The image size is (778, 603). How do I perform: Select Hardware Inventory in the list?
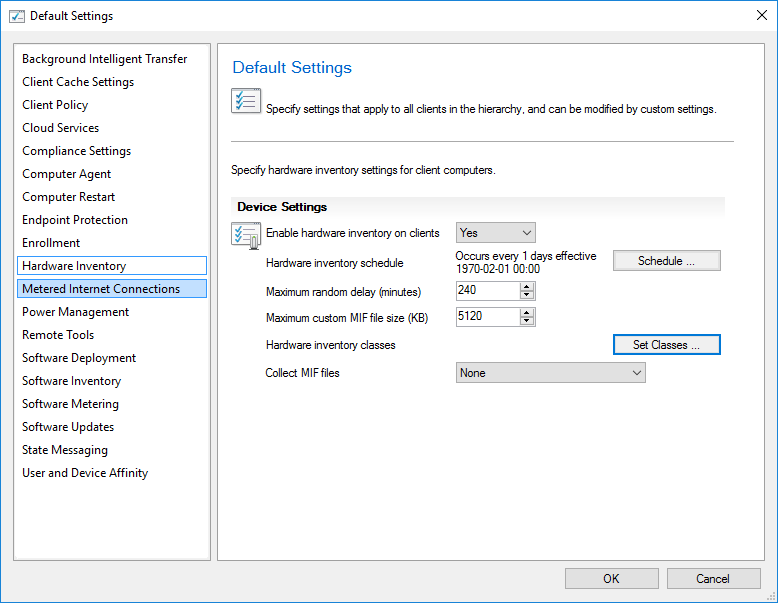coord(112,266)
